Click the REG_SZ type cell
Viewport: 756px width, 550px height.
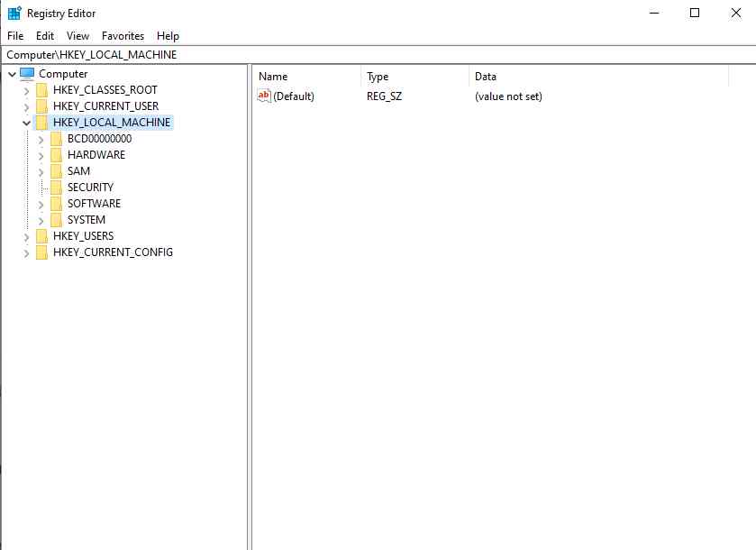click(x=384, y=96)
